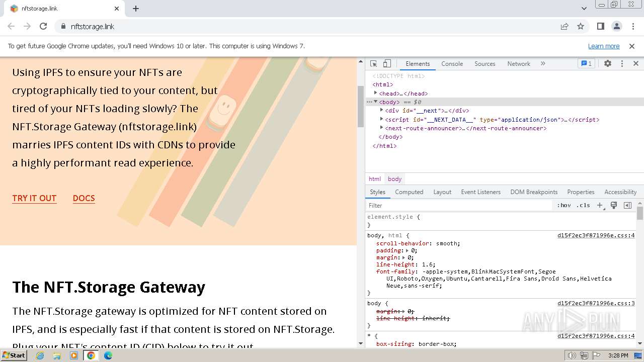Screen dimensions: 644x362
Task: Expand the __NEXT_DATA__ script node
Action: [x=381, y=119]
